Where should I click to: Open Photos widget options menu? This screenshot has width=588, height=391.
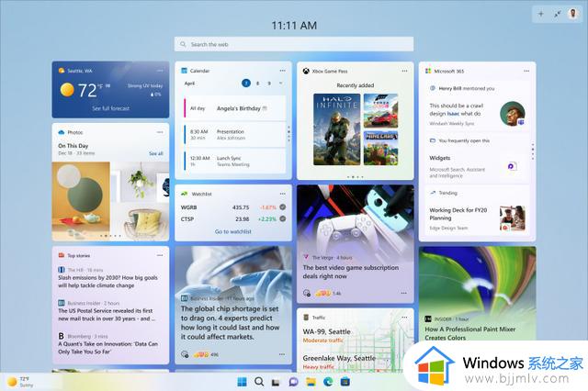coord(160,132)
